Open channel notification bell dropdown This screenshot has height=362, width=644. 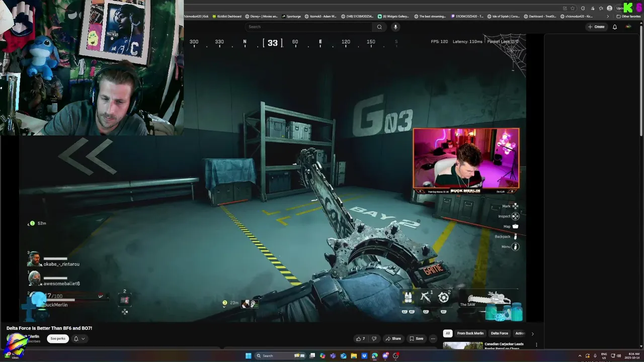(x=79, y=338)
